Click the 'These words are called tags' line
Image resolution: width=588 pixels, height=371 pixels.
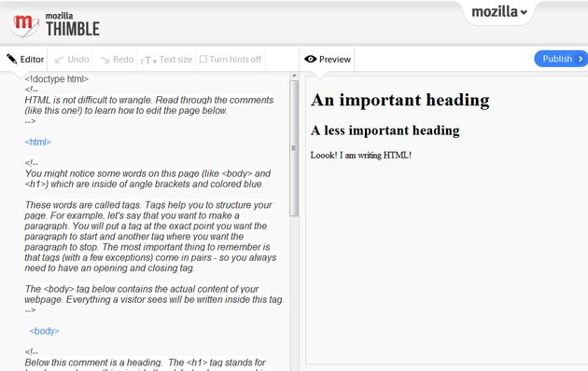148,205
